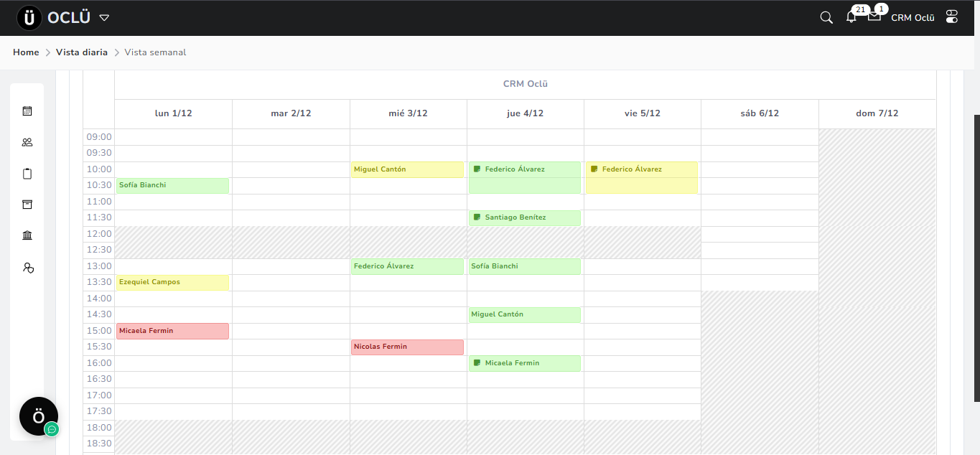Open the search magnifier icon
This screenshot has height=455, width=980.
click(826, 17)
